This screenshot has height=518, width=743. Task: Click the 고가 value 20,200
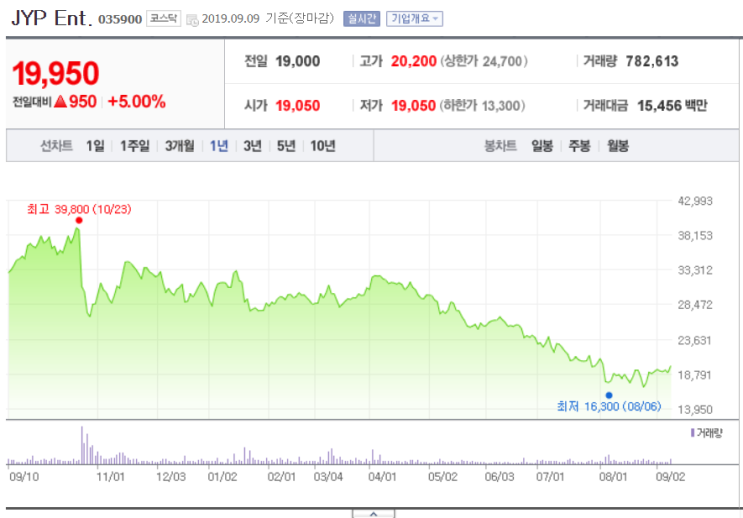[x=414, y=61]
